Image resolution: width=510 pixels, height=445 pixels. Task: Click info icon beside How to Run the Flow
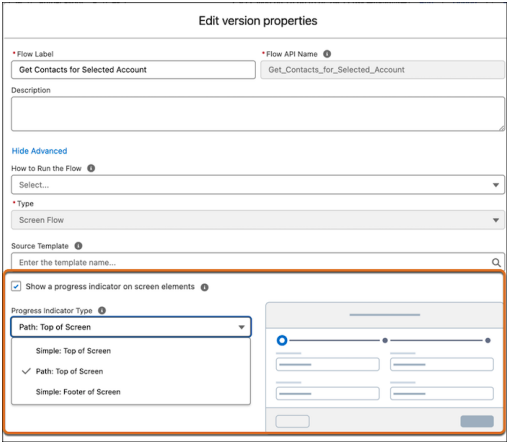[91, 168]
